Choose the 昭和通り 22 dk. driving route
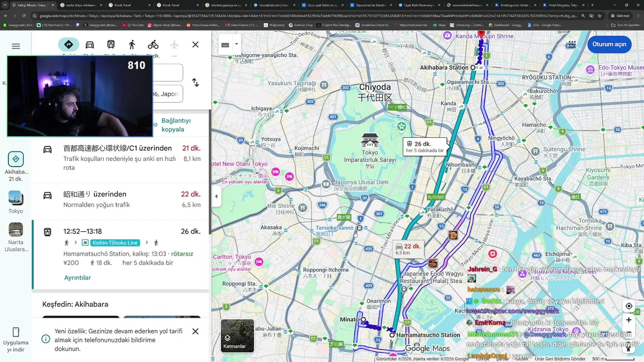Image resolution: width=644 pixels, height=362 pixels. (x=121, y=199)
